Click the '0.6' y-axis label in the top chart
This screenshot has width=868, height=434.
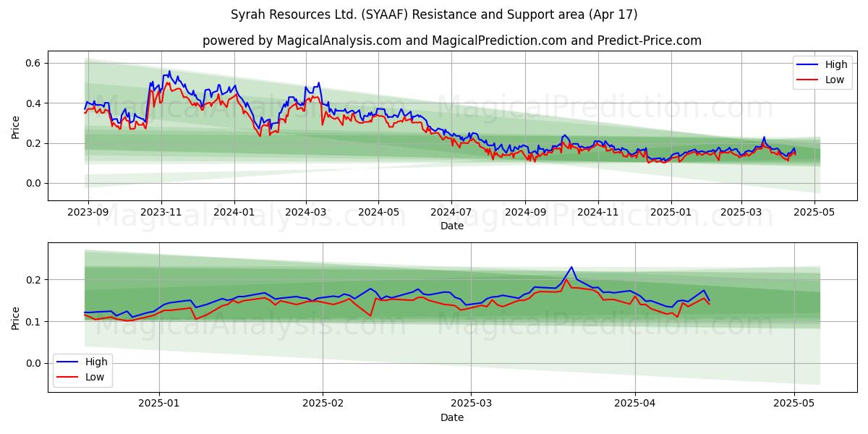[x=35, y=64]
